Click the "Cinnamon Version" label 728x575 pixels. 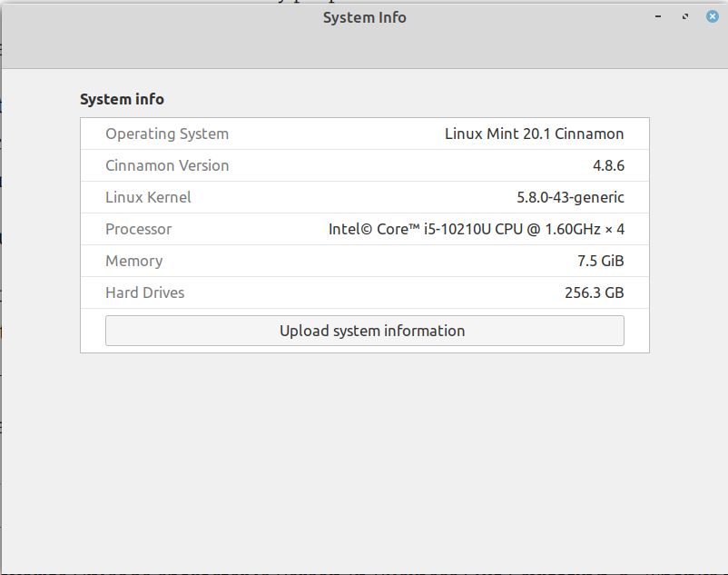(x=167, y=165)
